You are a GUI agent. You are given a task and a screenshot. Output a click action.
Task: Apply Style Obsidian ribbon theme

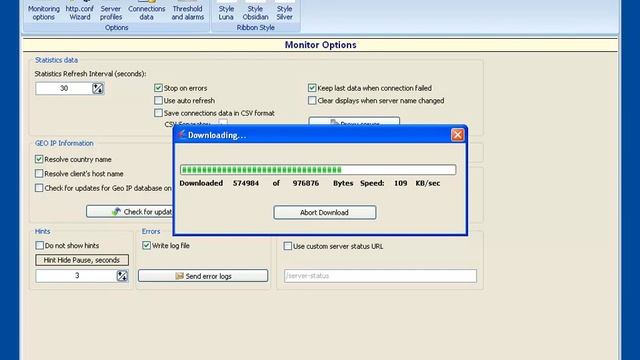[255, 12]
